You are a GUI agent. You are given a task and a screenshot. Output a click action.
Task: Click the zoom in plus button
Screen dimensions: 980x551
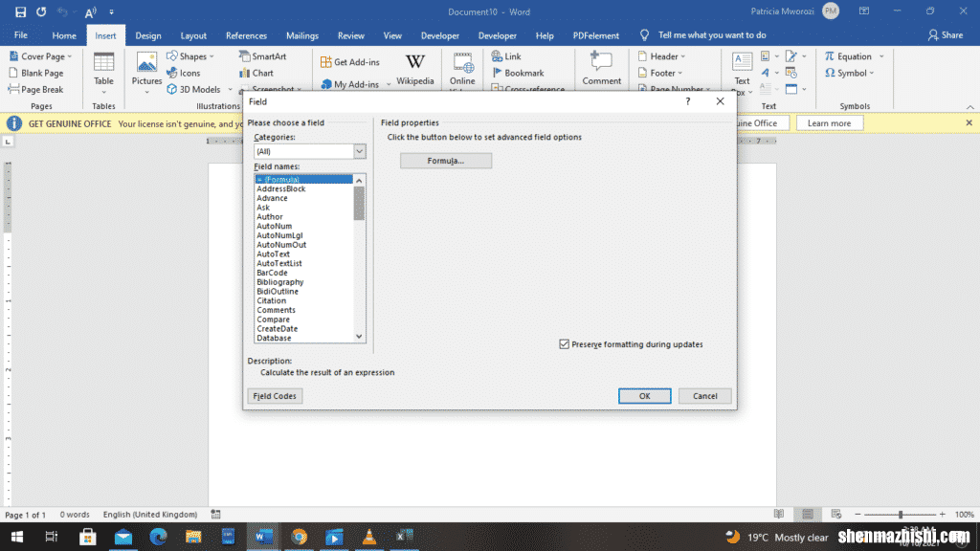943,514
